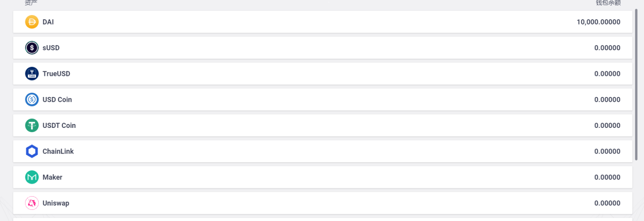Click the sUSD token icon
The height and width of the screenshot is (221, 644).
pos(32,48)
